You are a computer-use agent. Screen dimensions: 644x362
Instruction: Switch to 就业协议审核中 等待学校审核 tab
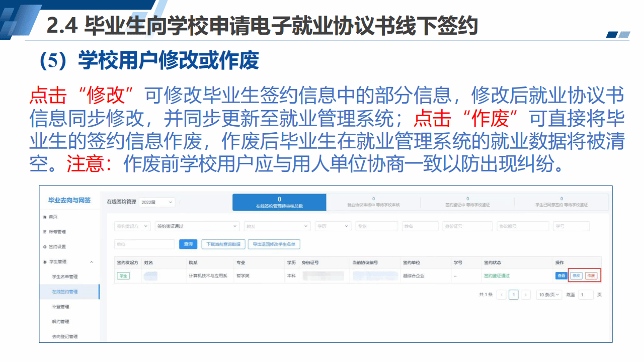point(373,202)
